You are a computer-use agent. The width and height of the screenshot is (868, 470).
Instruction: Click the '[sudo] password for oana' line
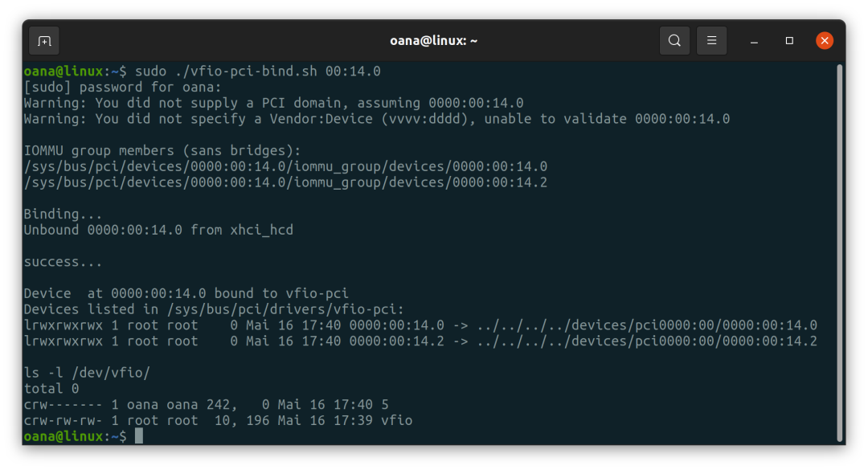click(x=122, y=88)
